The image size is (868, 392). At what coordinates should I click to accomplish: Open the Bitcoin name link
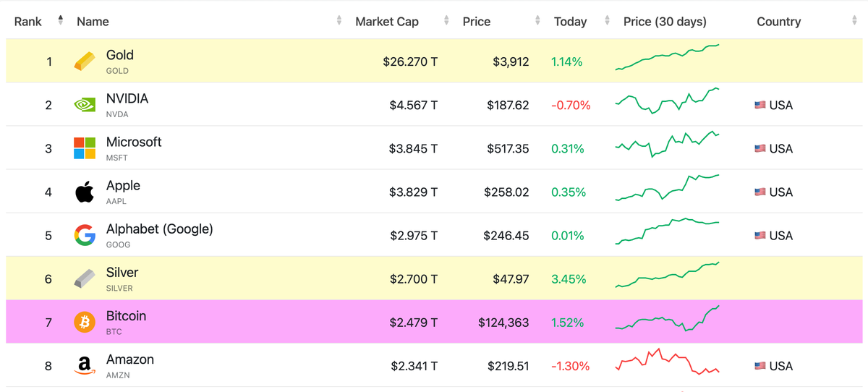pos(126,316)
